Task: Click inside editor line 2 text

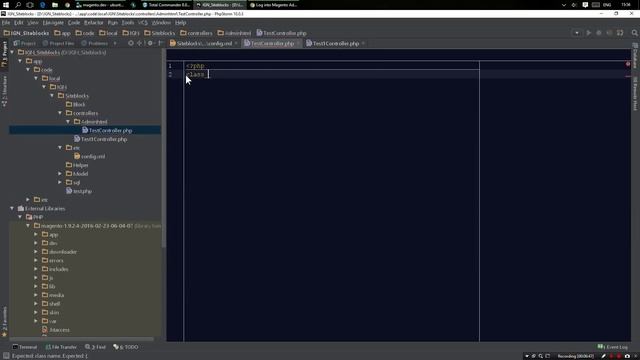Action: pyautogui.click(x=196, y=74)
